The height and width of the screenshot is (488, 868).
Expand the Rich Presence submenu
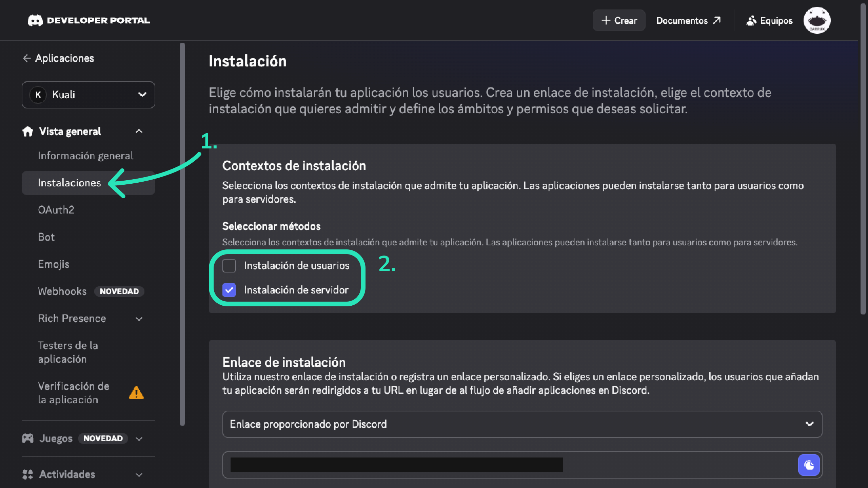tap(139, 319)
